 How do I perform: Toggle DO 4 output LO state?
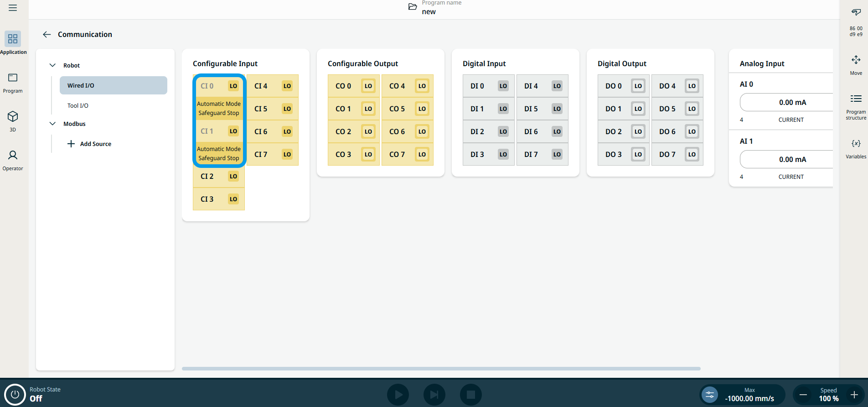coord(692,86)
